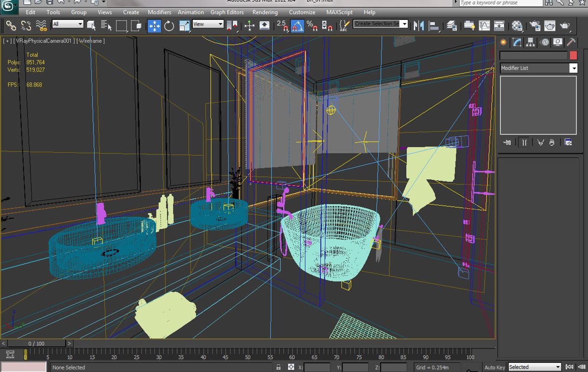Viewport: 588px width, 372px height.
Task: Open the MAXScript menu
Action: pyautogui.click(x=339, y=12)
